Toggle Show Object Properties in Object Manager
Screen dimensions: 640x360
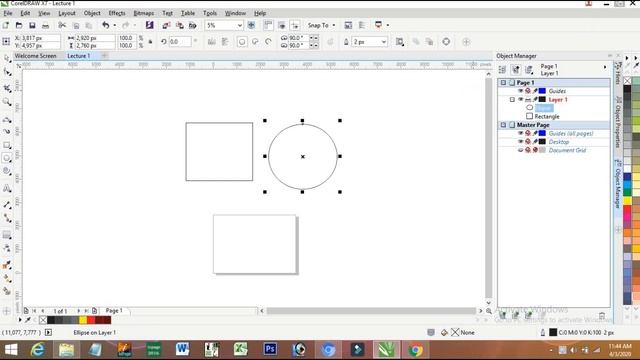click(x=502, y=70)
